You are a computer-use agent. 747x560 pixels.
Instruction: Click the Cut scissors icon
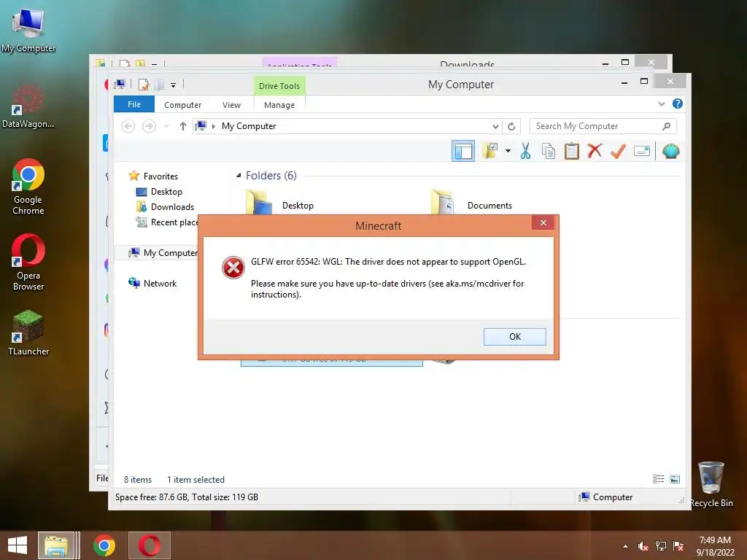tap(525, 152)
